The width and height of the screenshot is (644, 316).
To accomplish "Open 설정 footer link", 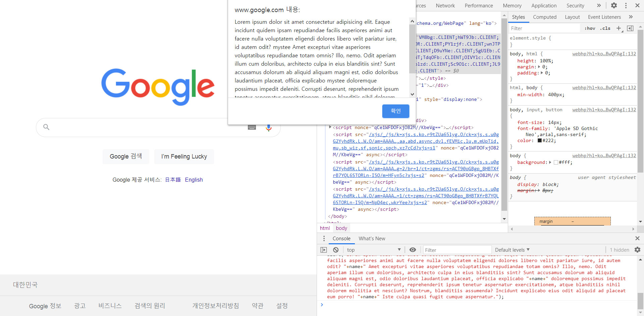I will pyautogui.click(x=282, y=306).
